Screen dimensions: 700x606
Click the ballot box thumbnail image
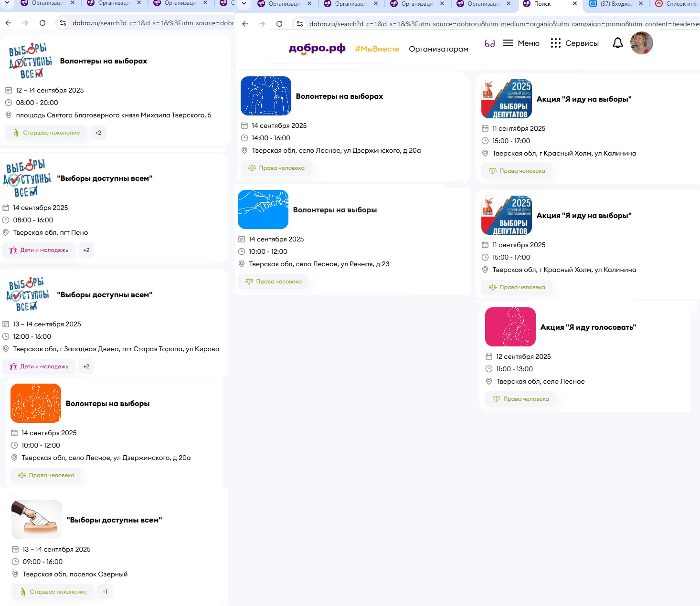pos(37,520)
